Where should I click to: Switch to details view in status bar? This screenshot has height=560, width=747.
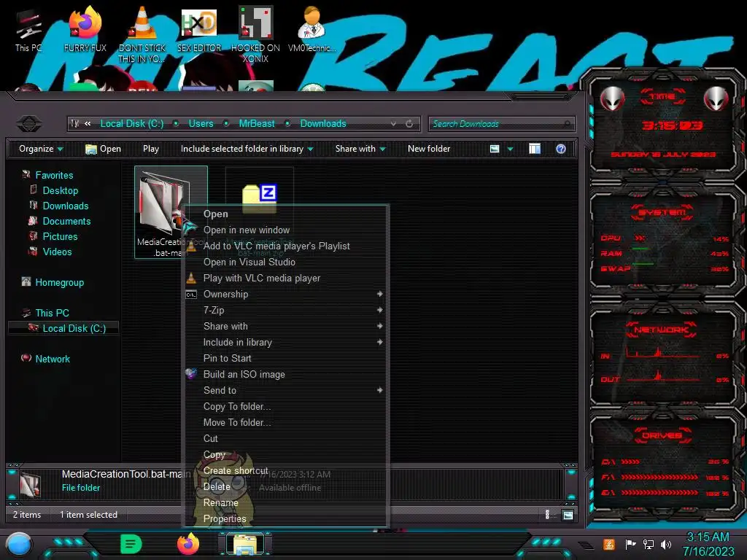(547, 515)
